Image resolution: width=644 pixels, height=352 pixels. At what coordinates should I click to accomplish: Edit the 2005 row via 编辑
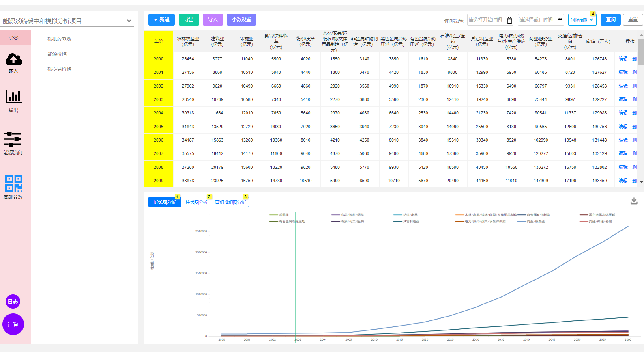[623, 127]
